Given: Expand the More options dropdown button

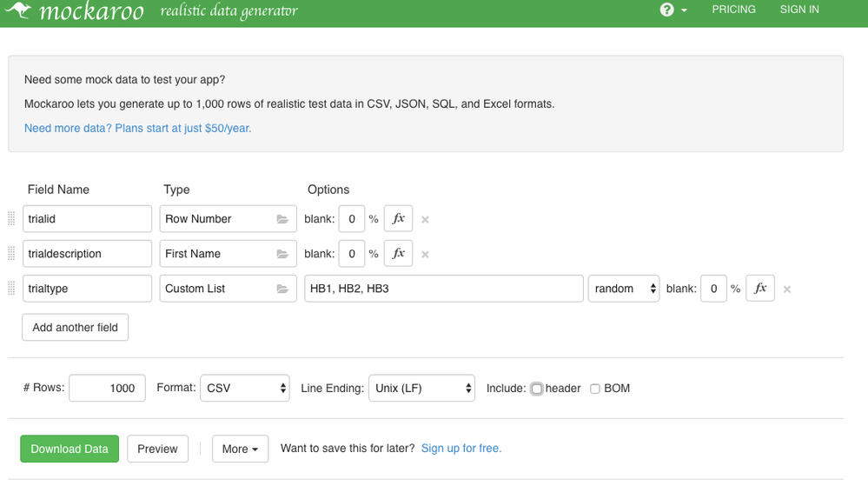Looking at the screenshot, I should [240, 449].
